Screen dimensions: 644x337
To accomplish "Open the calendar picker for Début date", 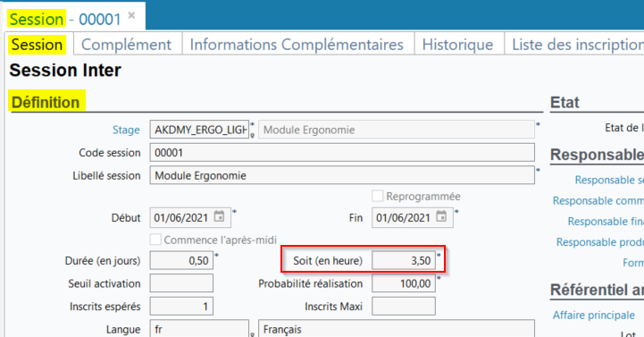I will (220, 216).
